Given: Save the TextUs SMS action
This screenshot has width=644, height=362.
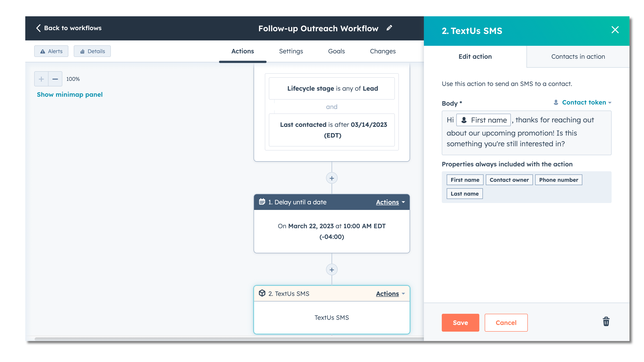Looking at the screenshot, I should [460, 322].
